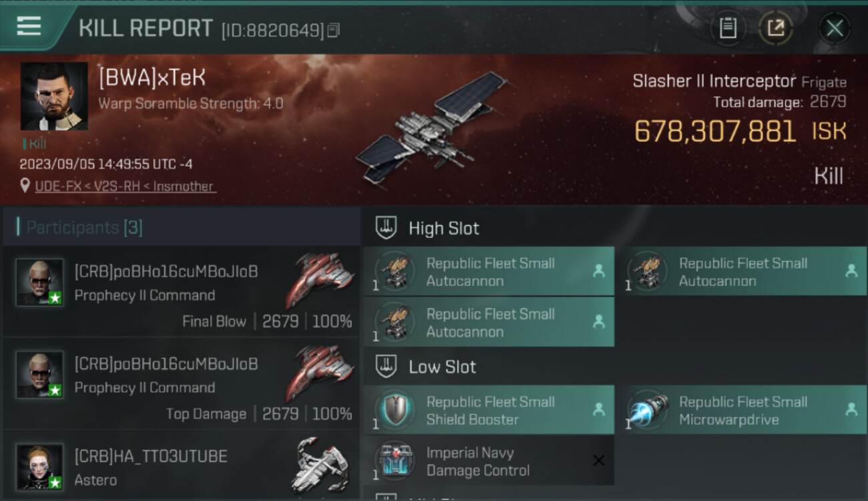This screenshot has height=501, width=868.
Task: Open Final Blow participant poBHo16cuMBoJIoB portrait
Action: click(x=40, y=282)
